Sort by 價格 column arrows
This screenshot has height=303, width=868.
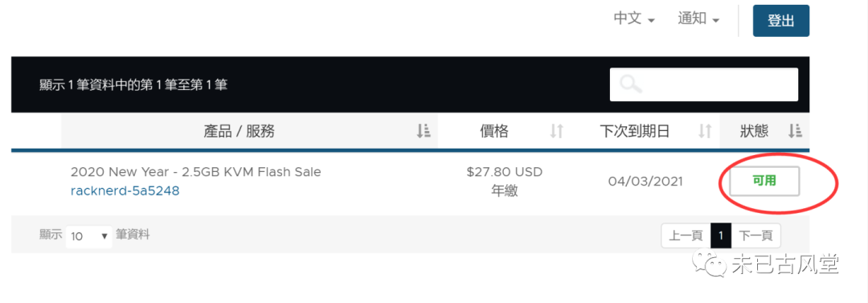click(x=556, y=131)
